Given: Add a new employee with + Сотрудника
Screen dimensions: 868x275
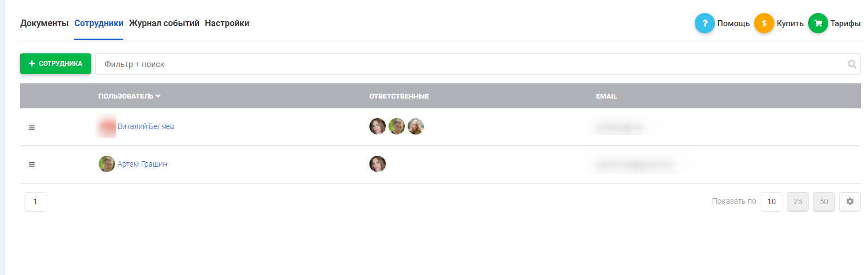Looking at the screenshot, I should 56,64.
